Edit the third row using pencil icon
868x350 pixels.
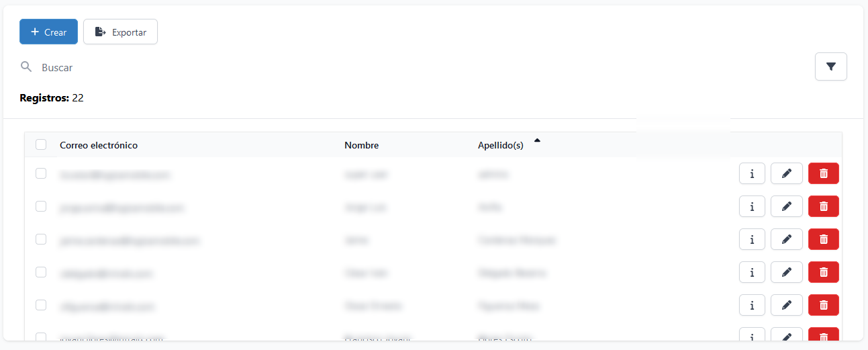(x=786, y=239)
